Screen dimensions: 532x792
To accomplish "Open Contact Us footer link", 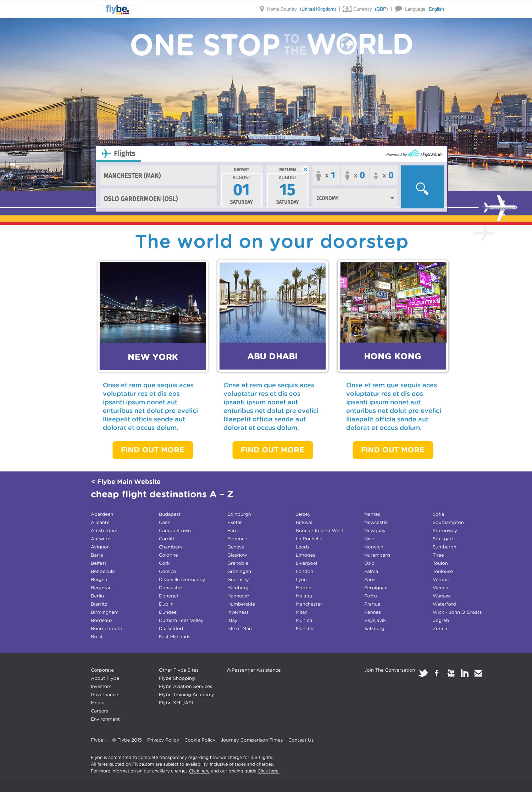I will pos(301,740).
